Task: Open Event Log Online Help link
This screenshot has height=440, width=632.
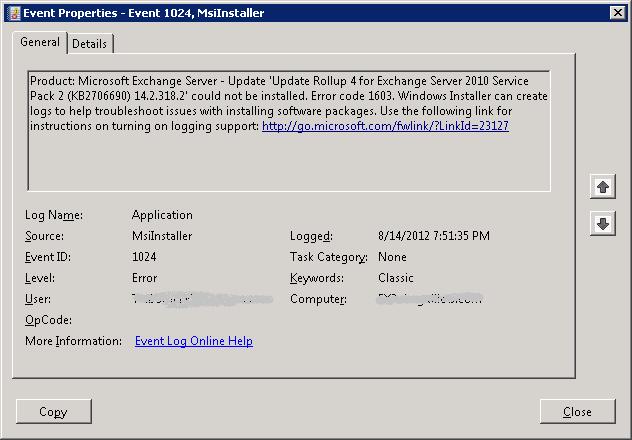Action: coord(194,341)
